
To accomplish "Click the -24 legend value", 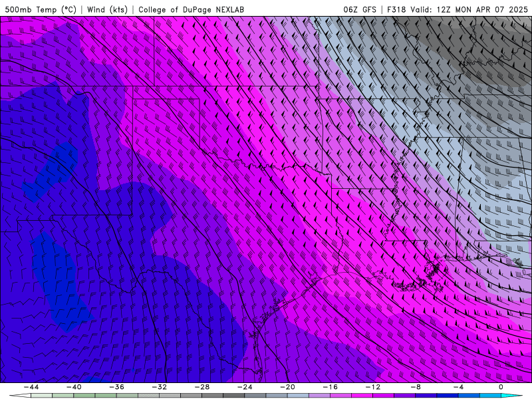I will click(245, 387).
